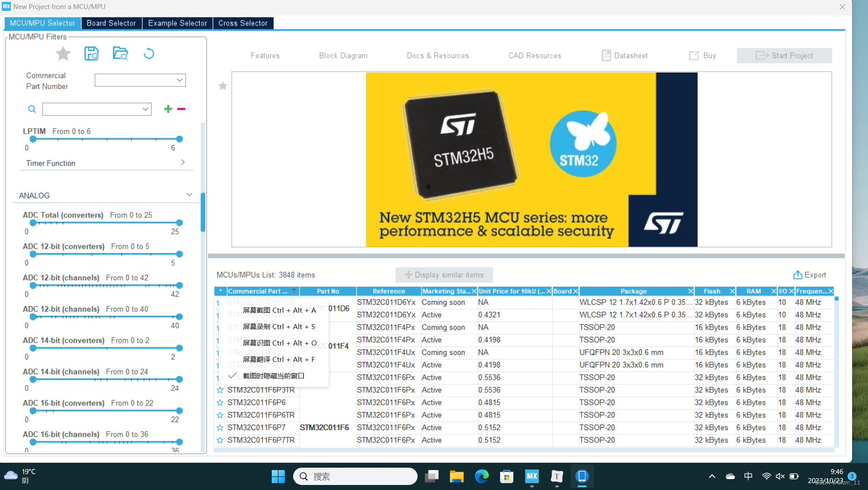Click the Reference column header
Screen dimensions: 868x490
pyautogui.click(x=388, y=291)
